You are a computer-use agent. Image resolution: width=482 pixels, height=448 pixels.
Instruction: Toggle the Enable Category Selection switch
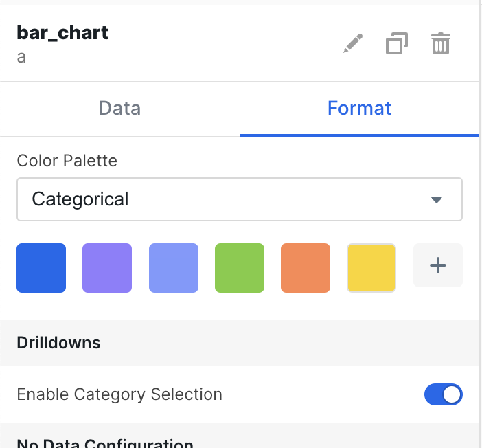(443, 394)
